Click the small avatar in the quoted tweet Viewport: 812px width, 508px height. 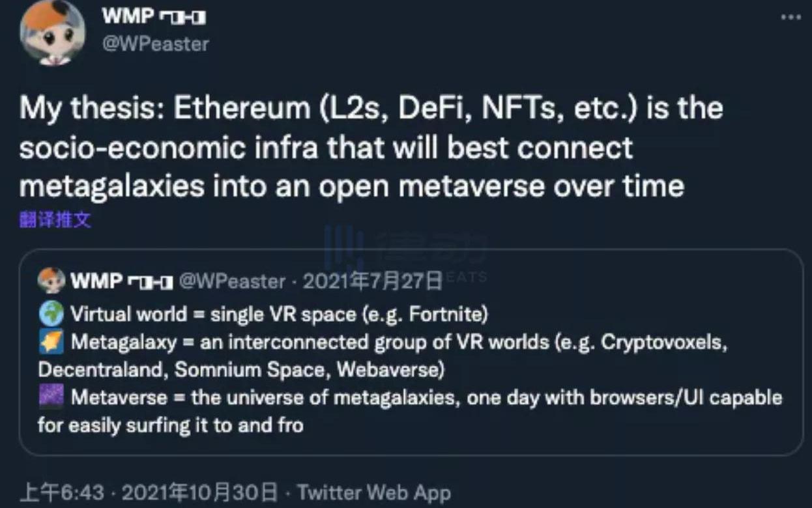51,281
